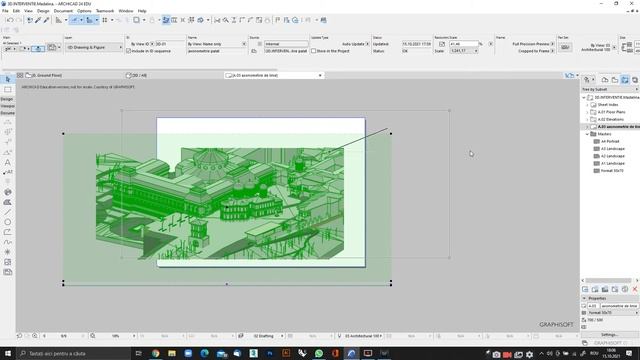640x360 pixels.
Task: Select the Spline tool in toolbox
Action: [x=7, y=242]
